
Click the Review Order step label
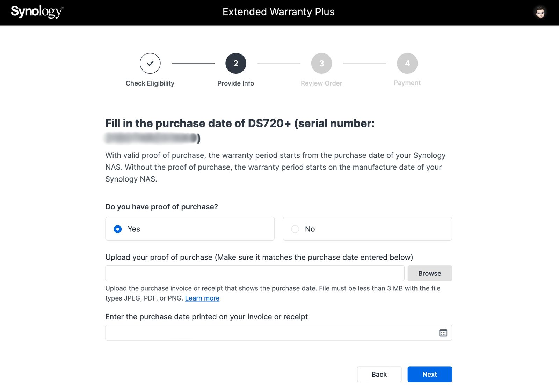tap(321, 83)
